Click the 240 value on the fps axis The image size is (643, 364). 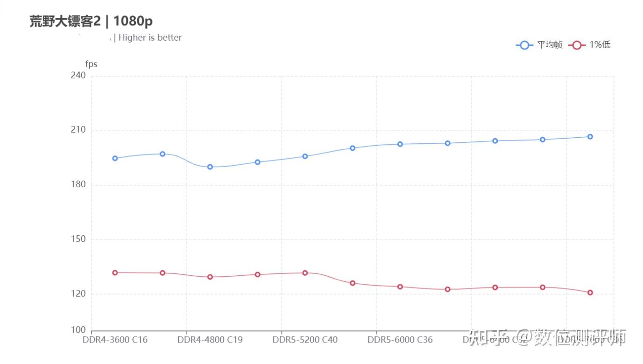pyautogui.click(x=78, y=76)
